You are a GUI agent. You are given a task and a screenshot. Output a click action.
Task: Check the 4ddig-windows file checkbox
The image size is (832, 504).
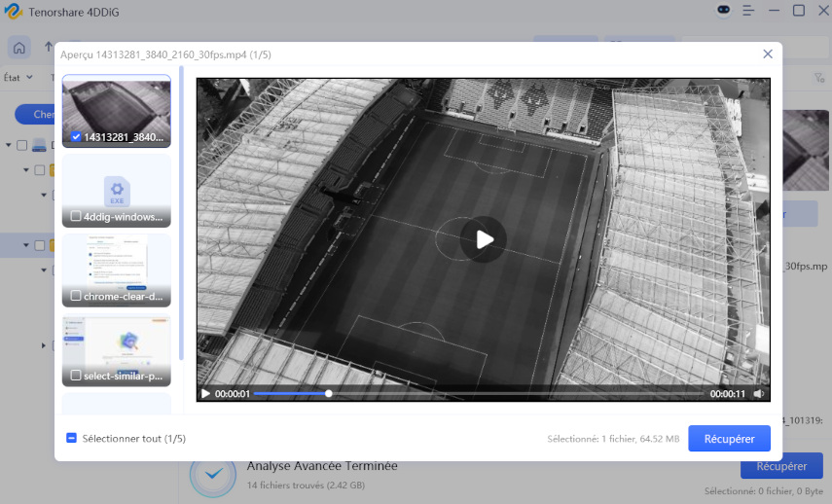[76, 216]
